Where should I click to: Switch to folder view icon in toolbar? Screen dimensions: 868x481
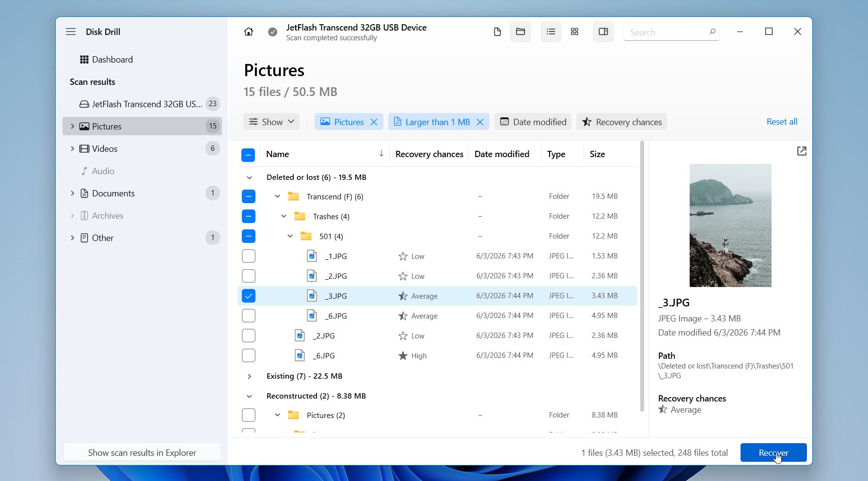[521, 32]
